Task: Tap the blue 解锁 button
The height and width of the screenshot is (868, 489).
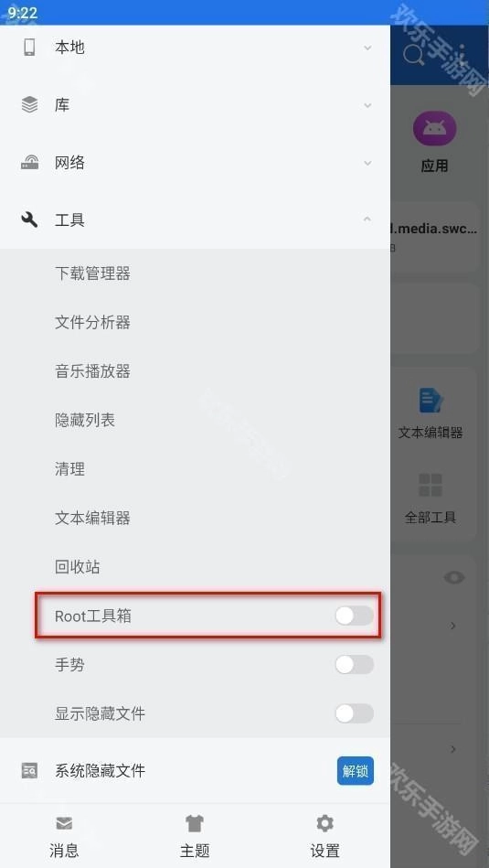Action: (x=356, y=770)
